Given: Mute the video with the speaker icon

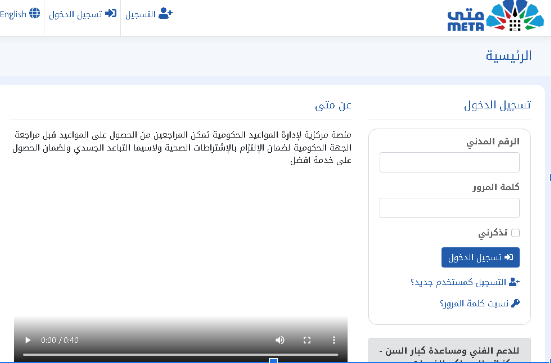Looking at the screenshot, I should [280, 340].
